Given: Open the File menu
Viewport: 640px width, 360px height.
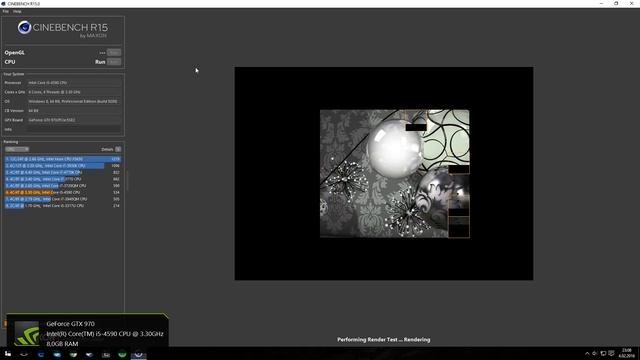Looking at the screenshot, I should coord(5,11).
